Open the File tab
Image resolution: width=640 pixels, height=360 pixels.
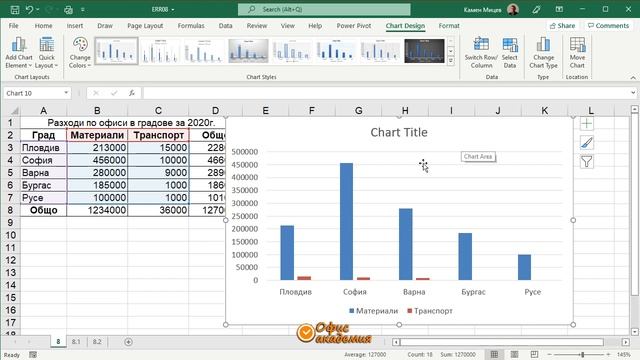coord(13,26)
